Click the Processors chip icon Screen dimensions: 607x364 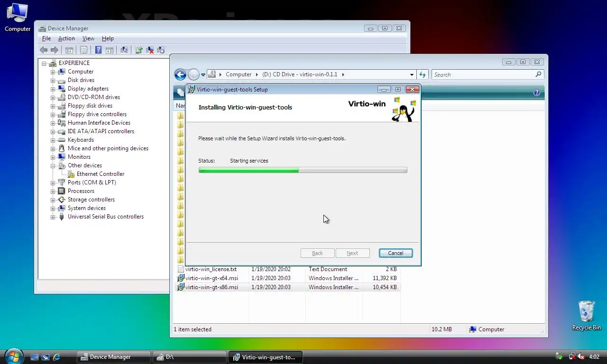61,191
